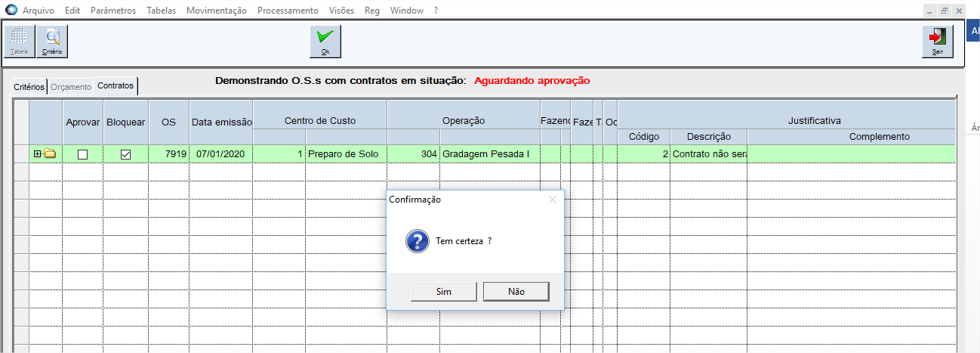Check the Aprovar checkbox for OS 7919

pyautogui.click(x=83, y=154)
